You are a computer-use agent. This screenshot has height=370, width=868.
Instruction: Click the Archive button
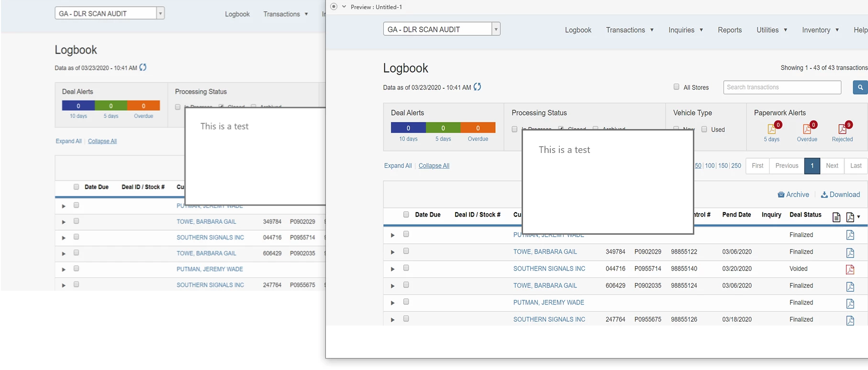pos(793,195)
